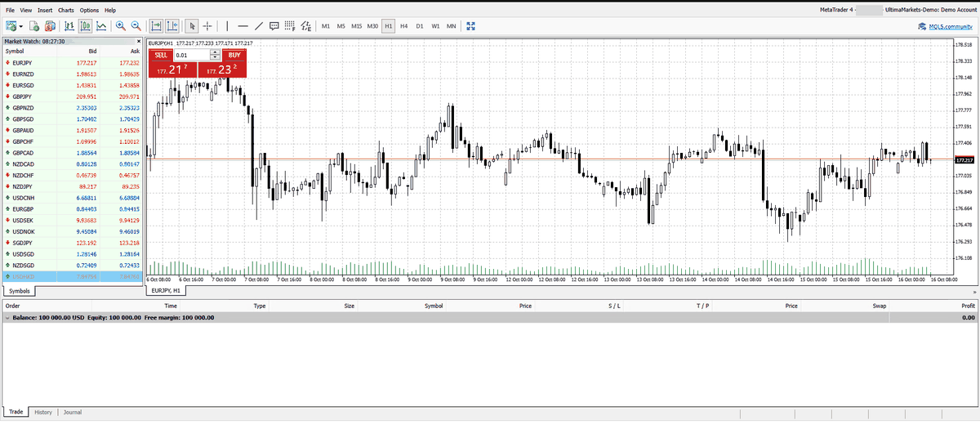
Task: Select the SGDJPY symbol row
Action: coord(72,243)
